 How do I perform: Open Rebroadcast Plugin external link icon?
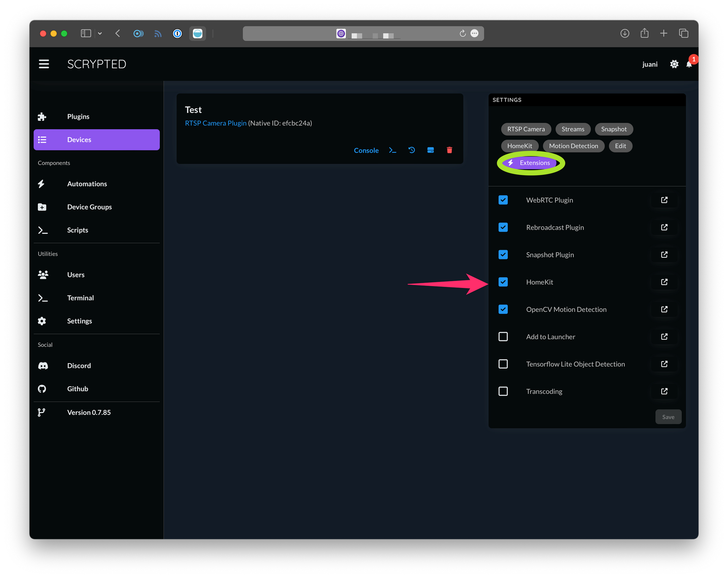(664, 227)
